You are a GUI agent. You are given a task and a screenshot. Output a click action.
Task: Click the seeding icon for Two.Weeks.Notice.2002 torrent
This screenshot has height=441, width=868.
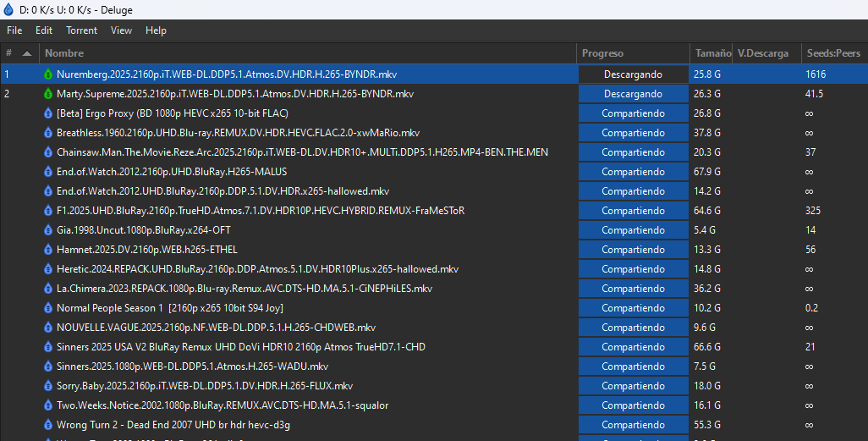click(48, 405)
